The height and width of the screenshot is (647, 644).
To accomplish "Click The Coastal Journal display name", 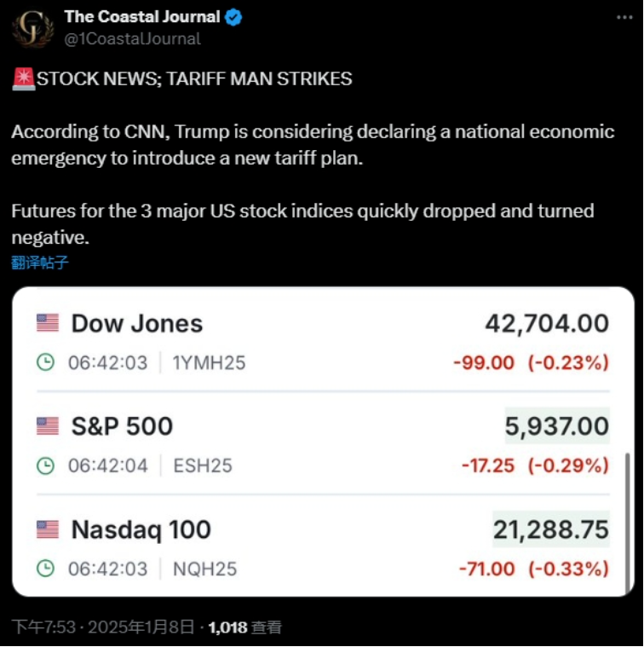I will click(142, 17).
